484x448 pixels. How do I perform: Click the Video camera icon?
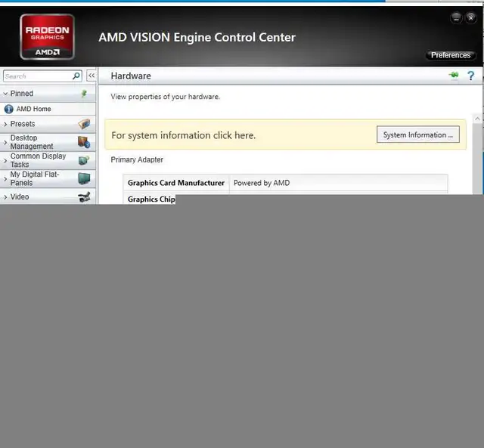(x=84, y=196)
